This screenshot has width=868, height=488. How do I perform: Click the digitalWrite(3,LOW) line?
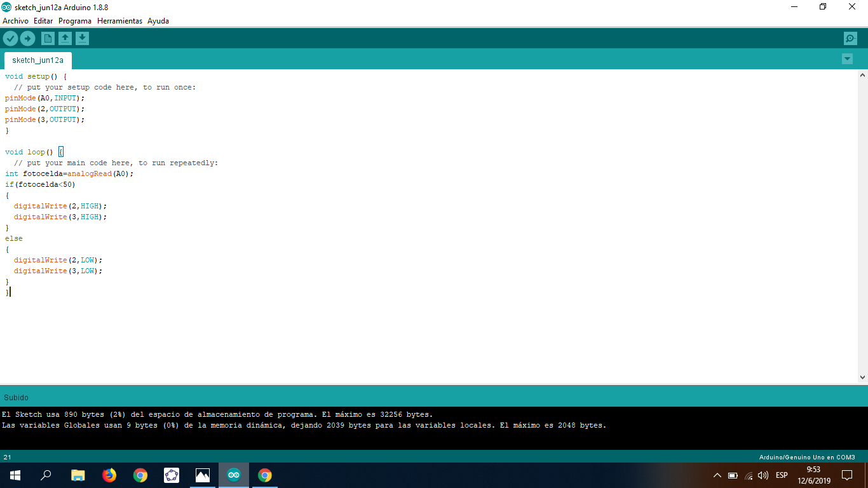[58, 271]
